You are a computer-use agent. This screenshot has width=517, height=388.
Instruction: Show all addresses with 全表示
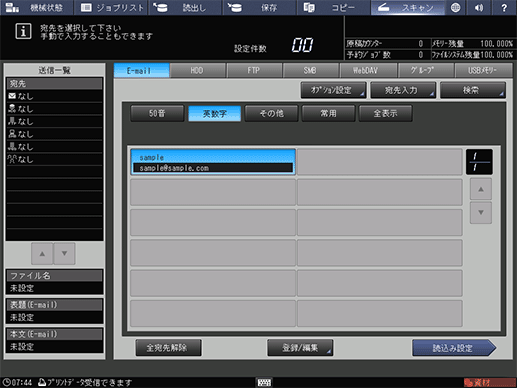pyautogui.click(x=386, y=113)
